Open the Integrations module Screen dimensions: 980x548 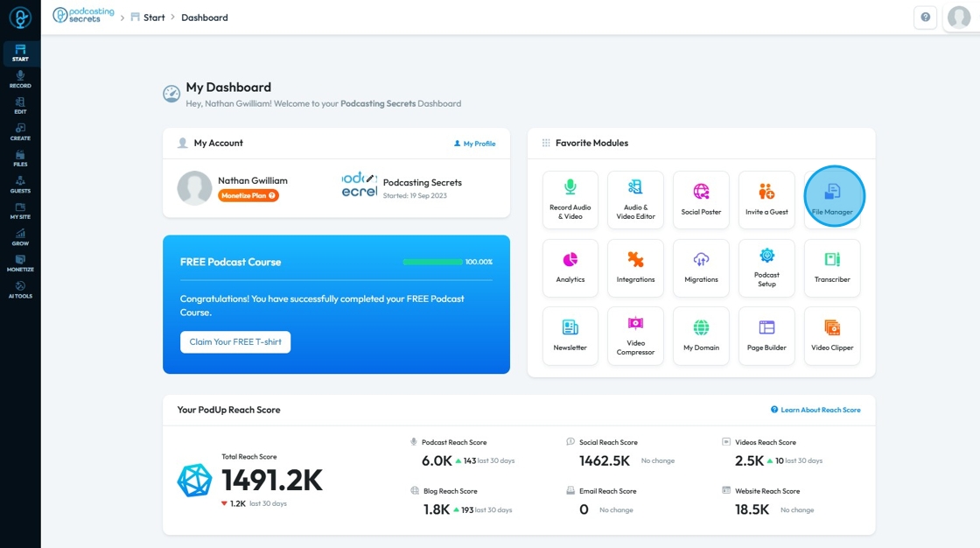[x=635, y=268]
